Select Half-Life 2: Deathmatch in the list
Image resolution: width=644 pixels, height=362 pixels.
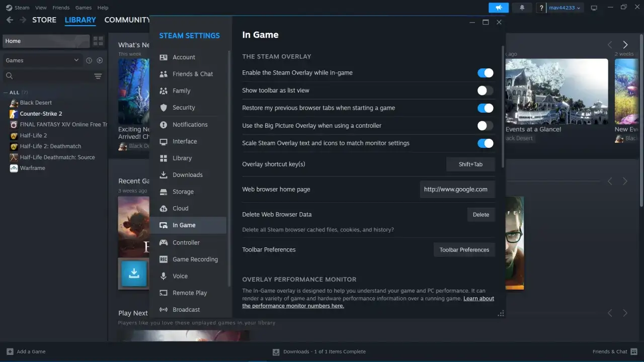[x=50, y=146]
